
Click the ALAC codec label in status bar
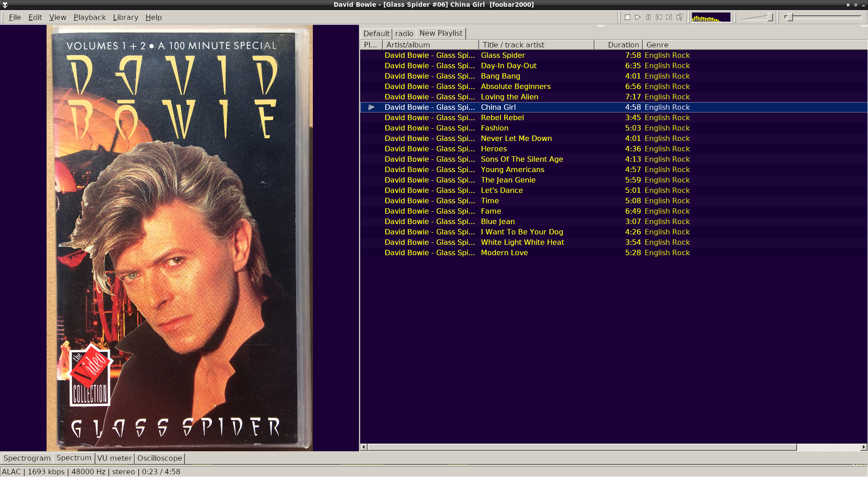[x=11, y=472]
